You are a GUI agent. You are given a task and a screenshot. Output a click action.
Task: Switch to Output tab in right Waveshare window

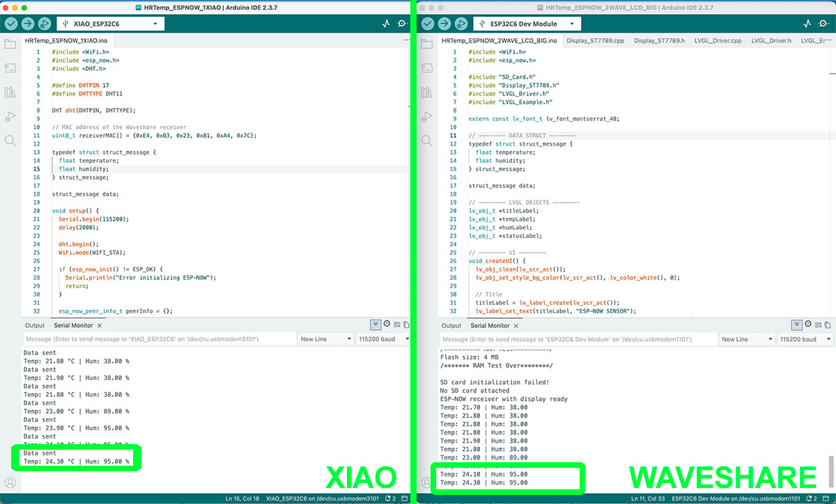point(451,325)
